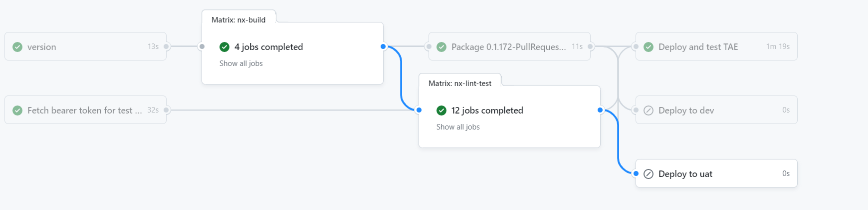Open the Deploy and test TAE job
868x210 pixels.
pyautogui.click(x=716, y=46)
